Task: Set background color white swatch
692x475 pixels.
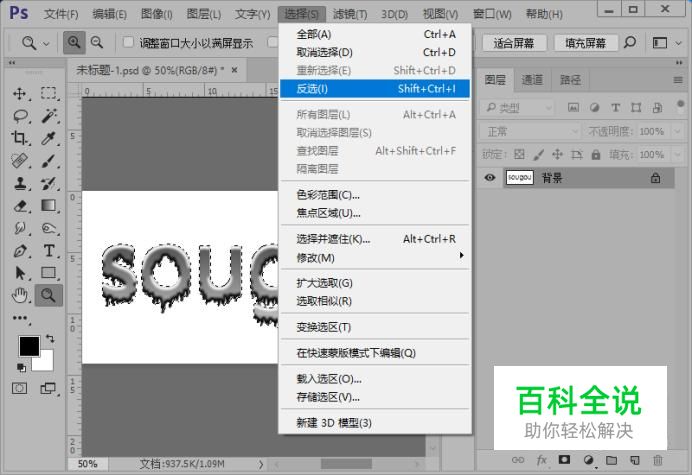Action: tap(47, 364)
